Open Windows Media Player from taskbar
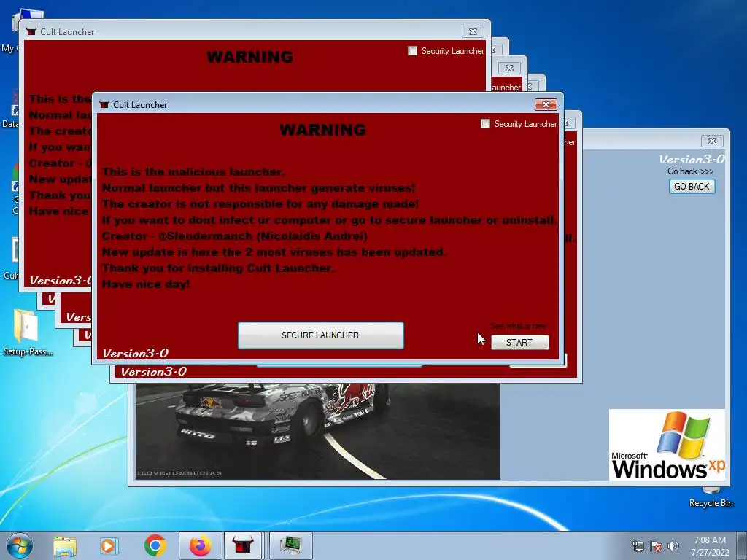The height and width of the screenshot is (560, 747). 109,545
